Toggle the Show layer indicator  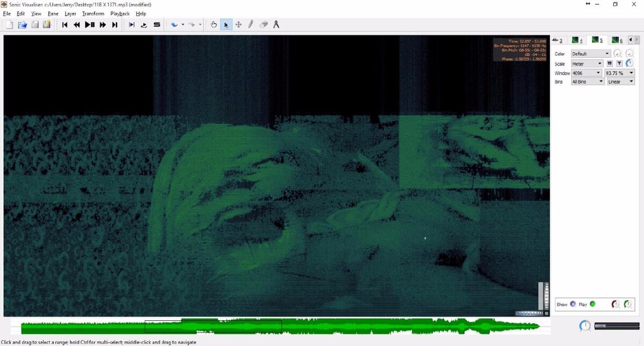[573, 304]
